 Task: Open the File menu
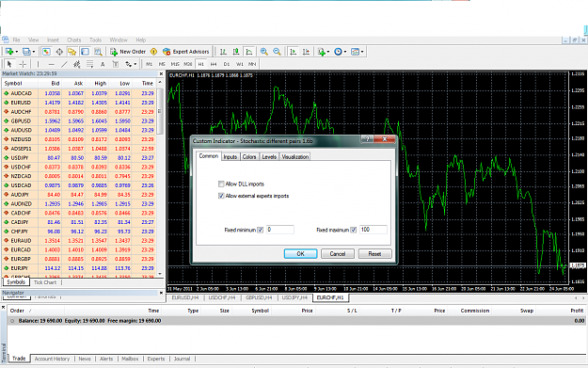click(16, 40)
